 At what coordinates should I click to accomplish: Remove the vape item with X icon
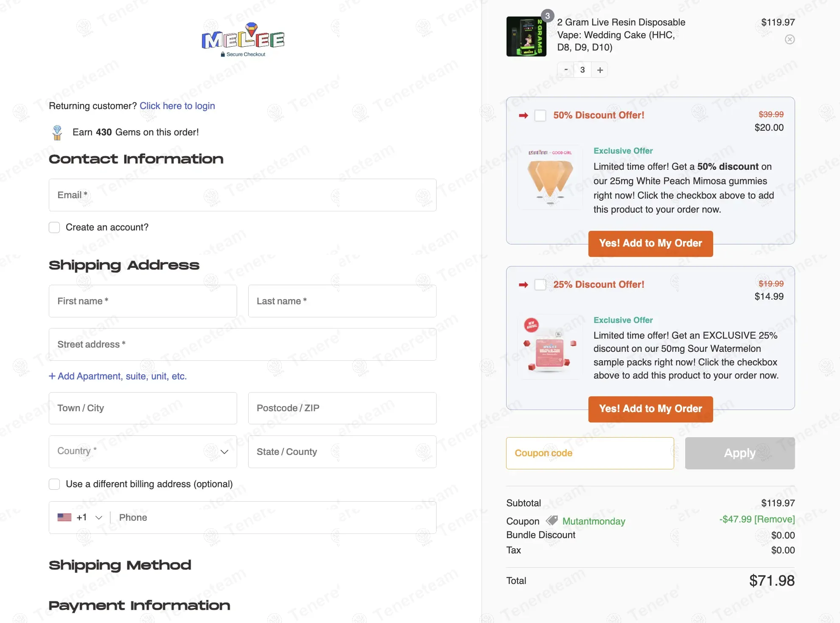[x=790, y=39]
